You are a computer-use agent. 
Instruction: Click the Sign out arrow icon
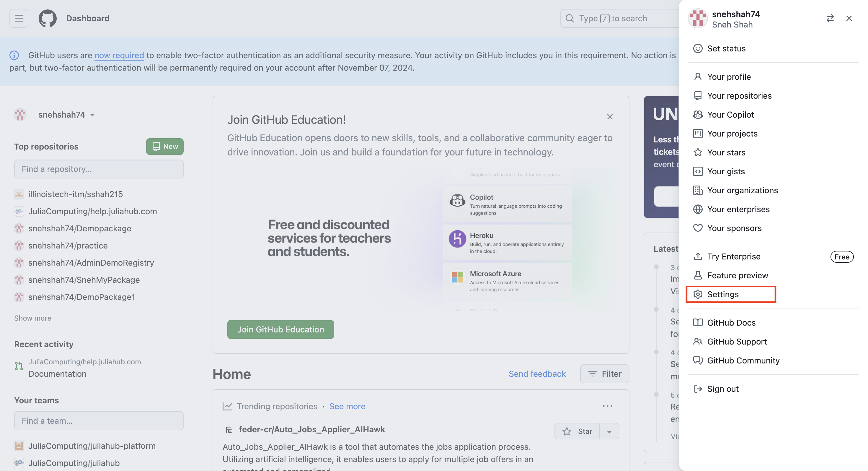coord(698,389)
